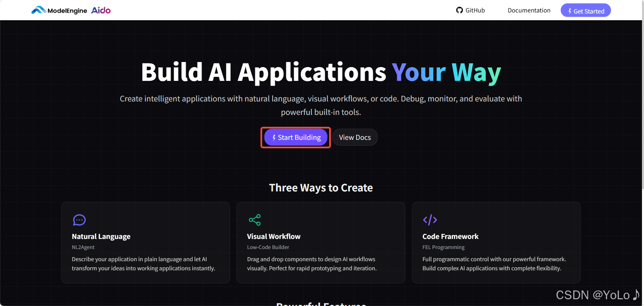Open the GitHub link in header

471,10
